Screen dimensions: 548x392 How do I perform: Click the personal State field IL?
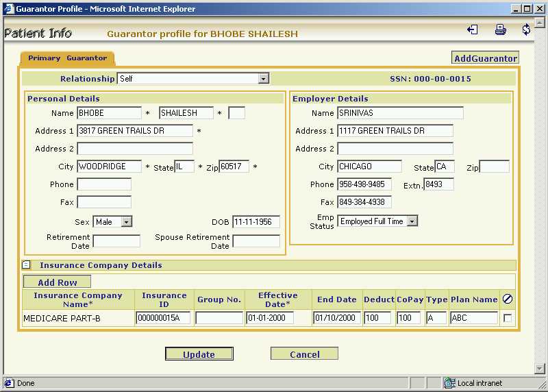click(184, 167)
